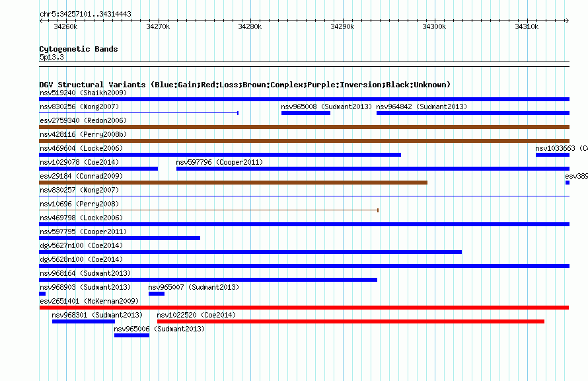Select the nsv1022520 (Coe2014) red loss bar
Viewport: 588px width, 381px height.
pyautogui.click(x=351, y=321)
